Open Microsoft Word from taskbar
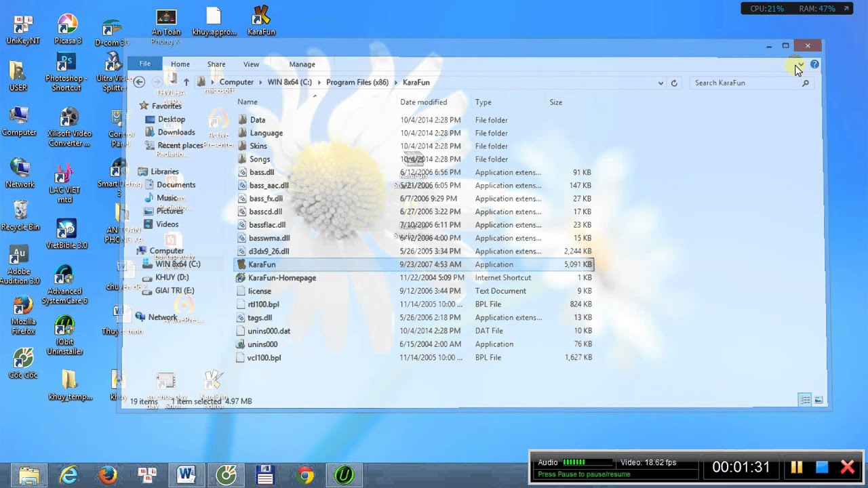 click(x=186, y=475)
